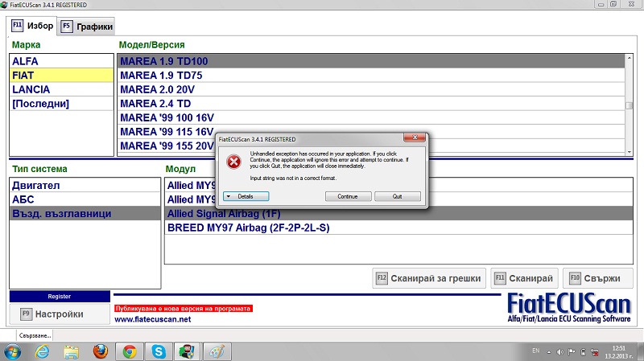Viewport: 644px width, 361px height.
Task: Click the Windows Start button
Action: click(14, 351)
